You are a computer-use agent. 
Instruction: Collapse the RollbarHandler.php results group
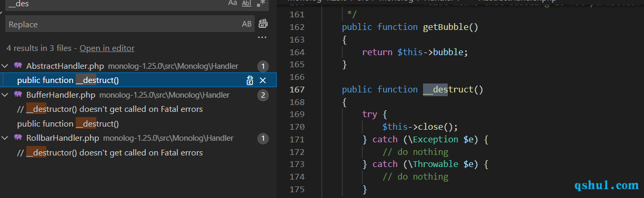(x=5, y=138)
